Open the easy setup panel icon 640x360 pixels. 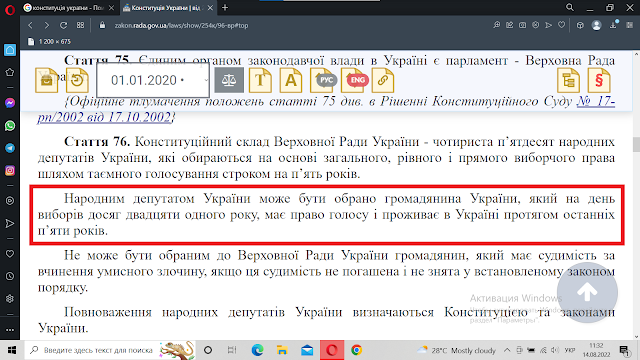click(x=630, y=25)
